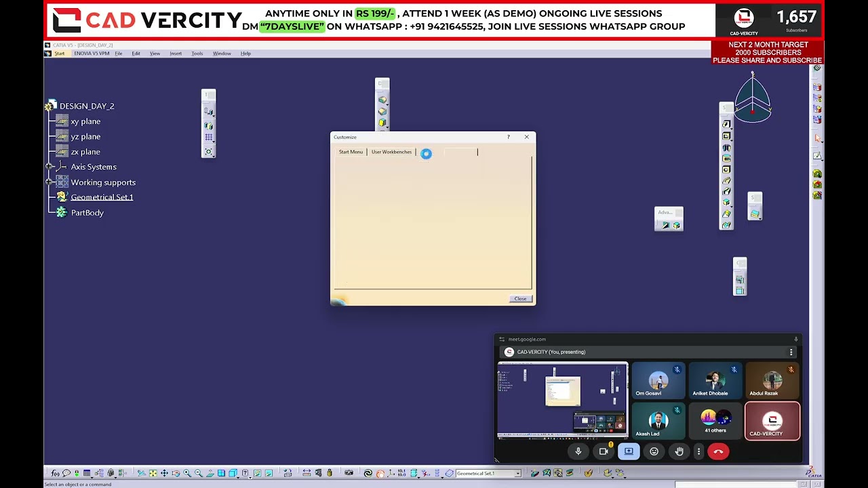The image size is (868, 488).
Task: Click Om Gosavi participant tile in Meet
Action: (658, 381)
